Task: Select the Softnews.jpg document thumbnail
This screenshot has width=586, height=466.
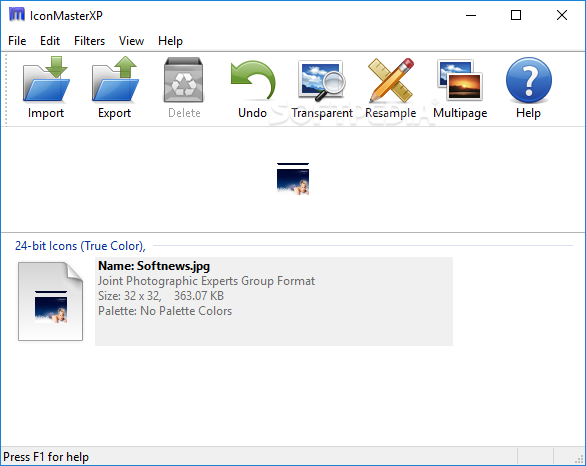Action: pos(50,301)
